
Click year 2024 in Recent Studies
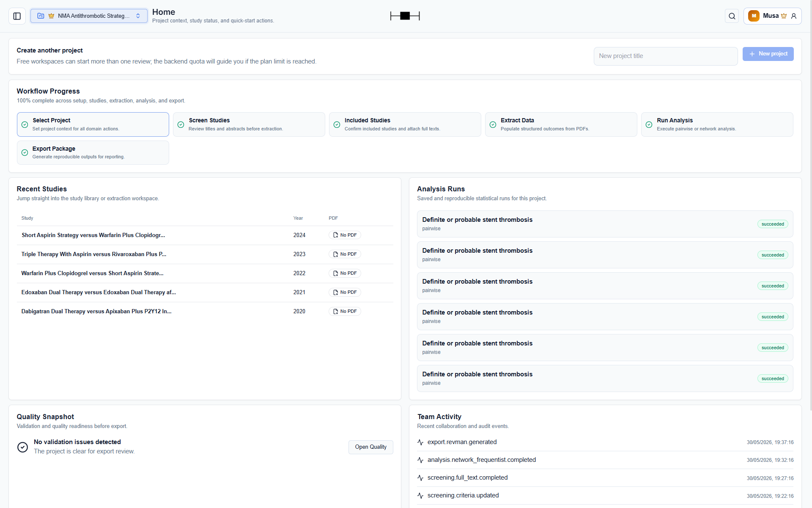299,235
